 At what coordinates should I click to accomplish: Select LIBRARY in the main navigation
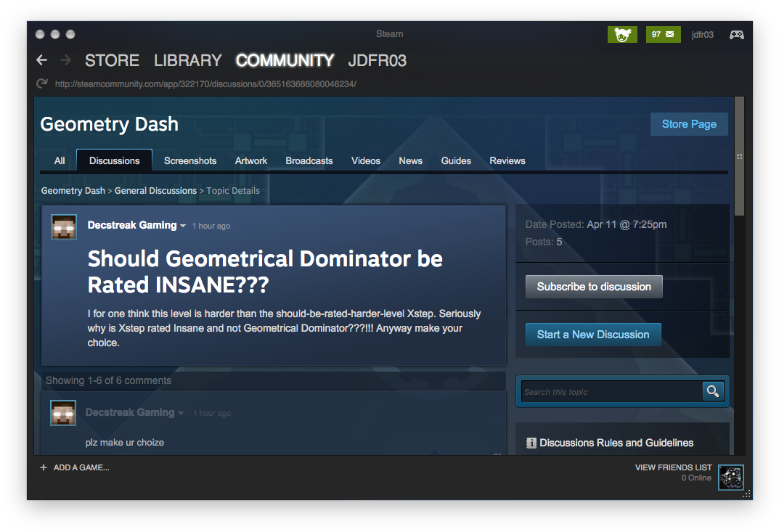click(x=187, y=60)
